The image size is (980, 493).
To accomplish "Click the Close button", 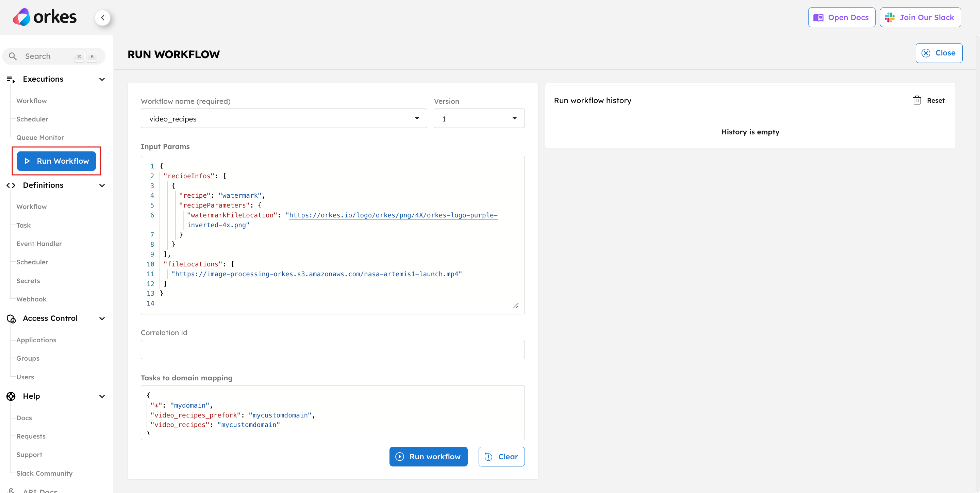I will coord(939,53).
